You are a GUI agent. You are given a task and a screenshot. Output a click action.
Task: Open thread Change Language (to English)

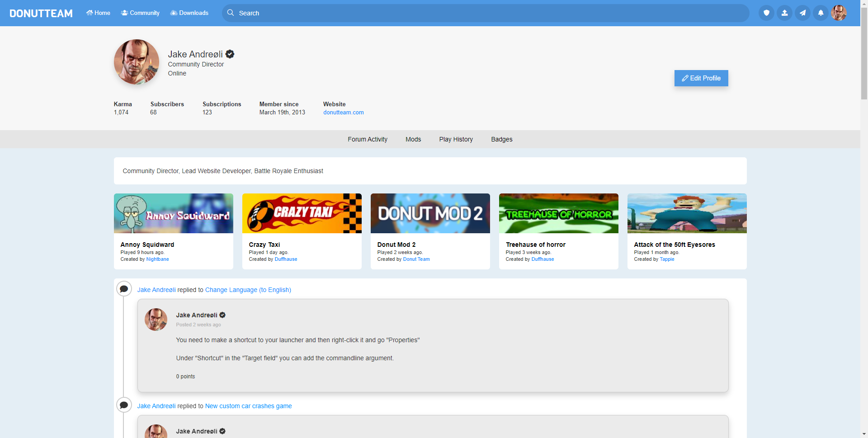(248, 290)
